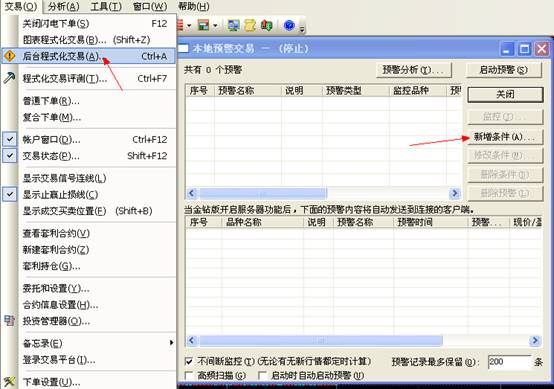Click the 预警名称 column header in upper table
Viewport: 554px width, 389px height.
[248, 90]
